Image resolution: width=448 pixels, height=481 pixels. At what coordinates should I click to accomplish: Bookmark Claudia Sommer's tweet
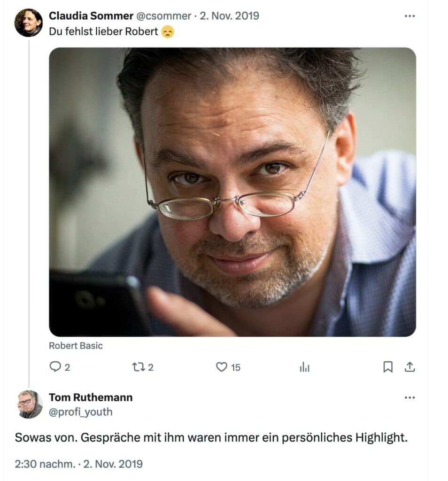pyautogui.click(x=388, y=367)
